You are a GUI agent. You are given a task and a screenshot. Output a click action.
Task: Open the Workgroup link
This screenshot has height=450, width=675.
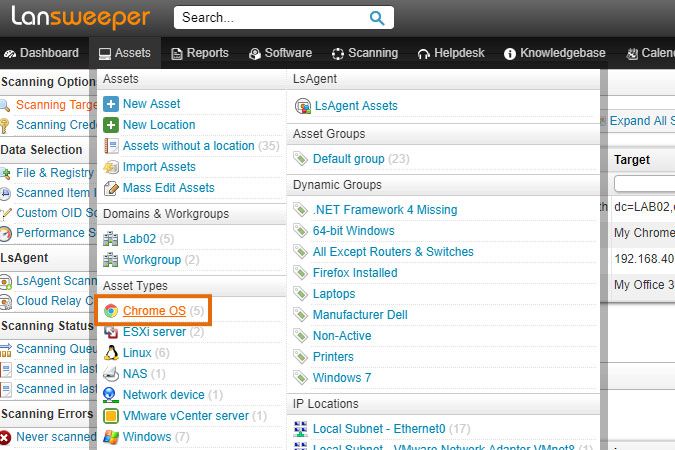pyautogui.click(x=152, y=260)
